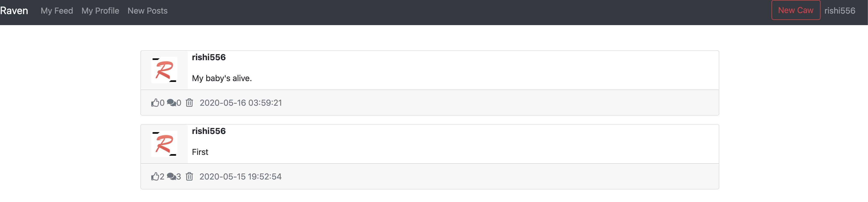This screenshot has width=868, height=202.
Task: Click timestamp 2020-05-16 03:59:21
Action: coord(240,103)
